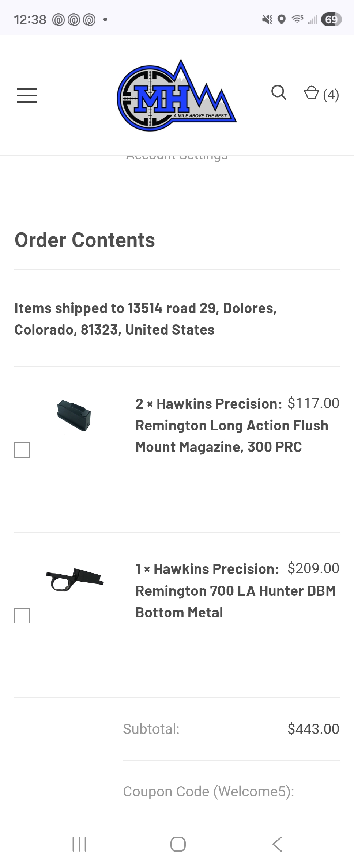Open the search magnifier icon
Image resolution: width=354 pixels, height=868 pixels.
279,93
